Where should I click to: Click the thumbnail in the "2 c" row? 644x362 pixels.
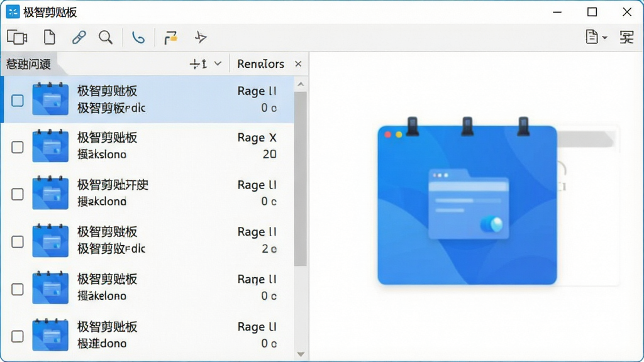tap(50, 240)
